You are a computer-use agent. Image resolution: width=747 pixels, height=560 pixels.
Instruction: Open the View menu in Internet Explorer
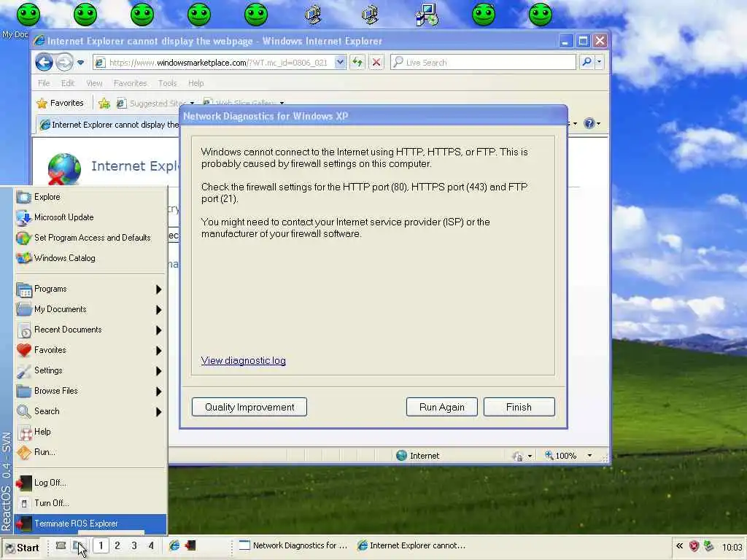(94, 83)
